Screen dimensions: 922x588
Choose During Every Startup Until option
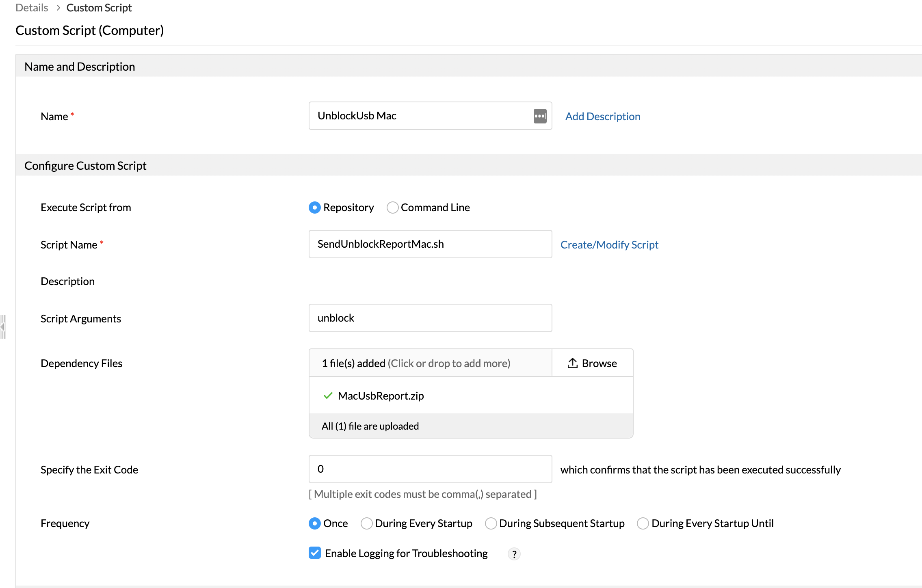click(x=643, y=523)
